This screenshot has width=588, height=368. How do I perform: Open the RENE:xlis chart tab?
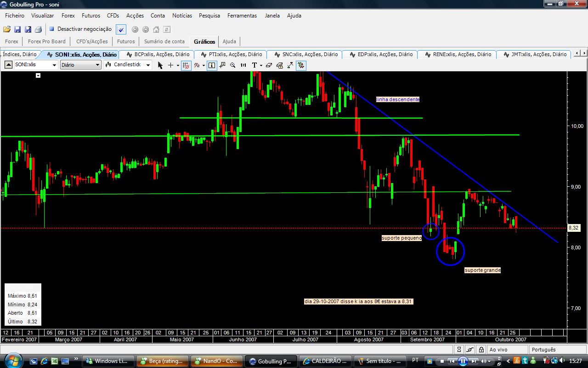click(x=458, y=54)
